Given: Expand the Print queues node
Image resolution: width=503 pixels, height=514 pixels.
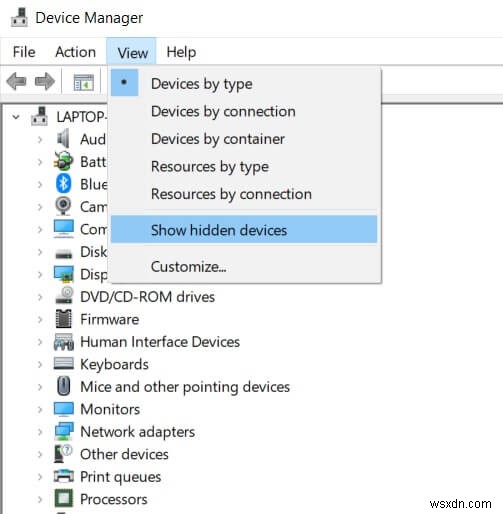Looking at the screenshot, I should pyautogui.click(x=40, y=477).
